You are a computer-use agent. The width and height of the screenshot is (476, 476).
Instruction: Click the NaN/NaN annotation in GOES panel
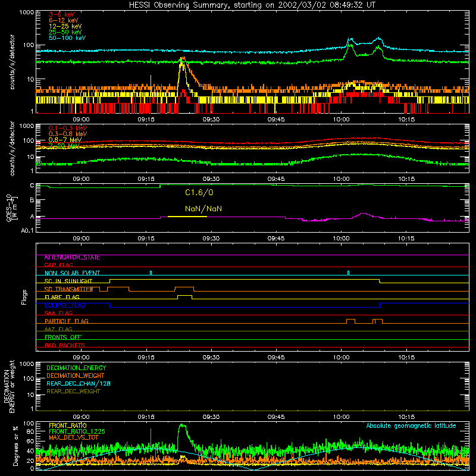(203, 209)
